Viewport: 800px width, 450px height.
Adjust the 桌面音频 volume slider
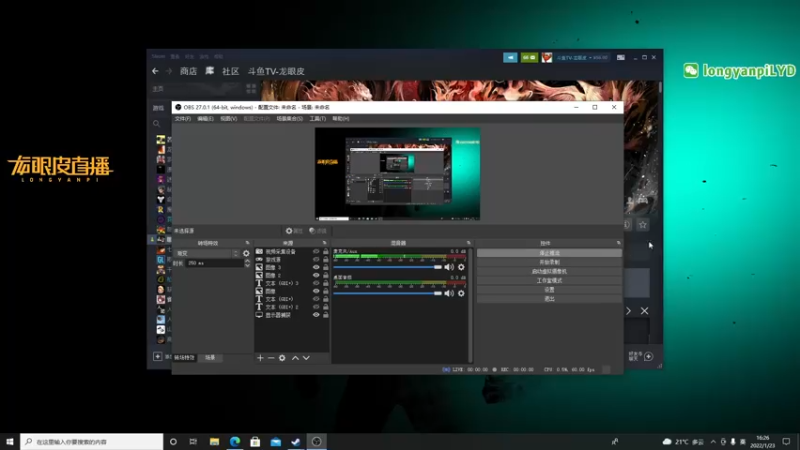[388, 293]
